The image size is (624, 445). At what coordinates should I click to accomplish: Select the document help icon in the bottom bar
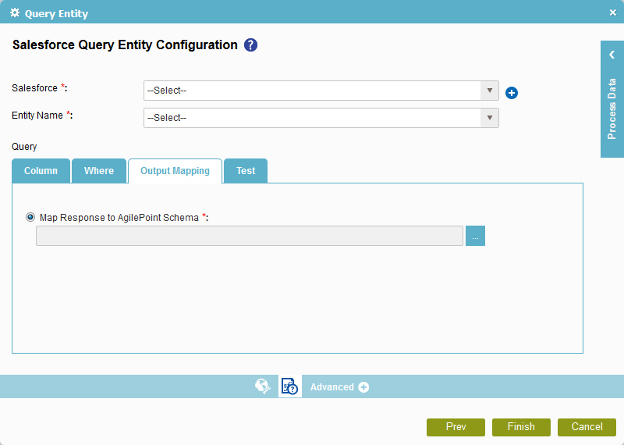point(290,386)
